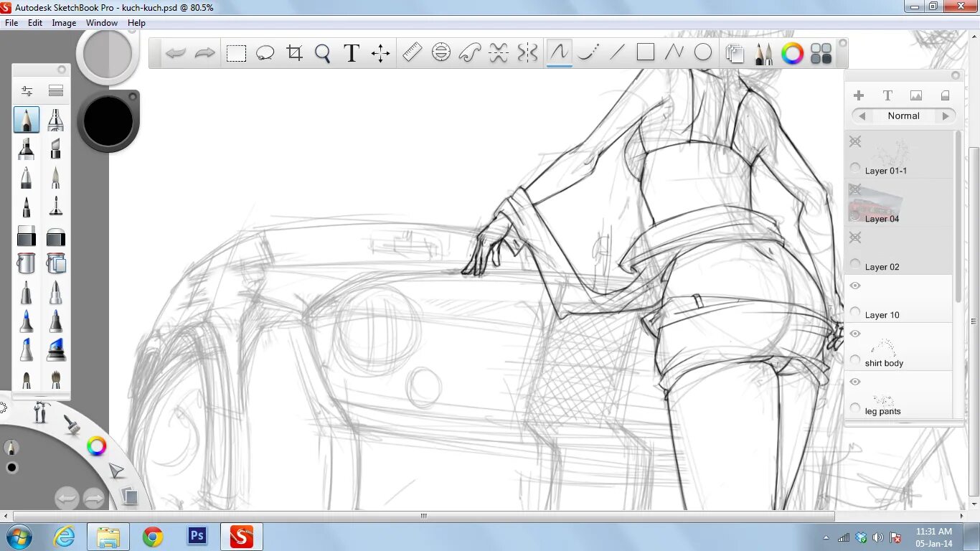Choose the Crop tool
Viewport: 980px width, 551px height.
pyautogui.click(x=294, y=53)
